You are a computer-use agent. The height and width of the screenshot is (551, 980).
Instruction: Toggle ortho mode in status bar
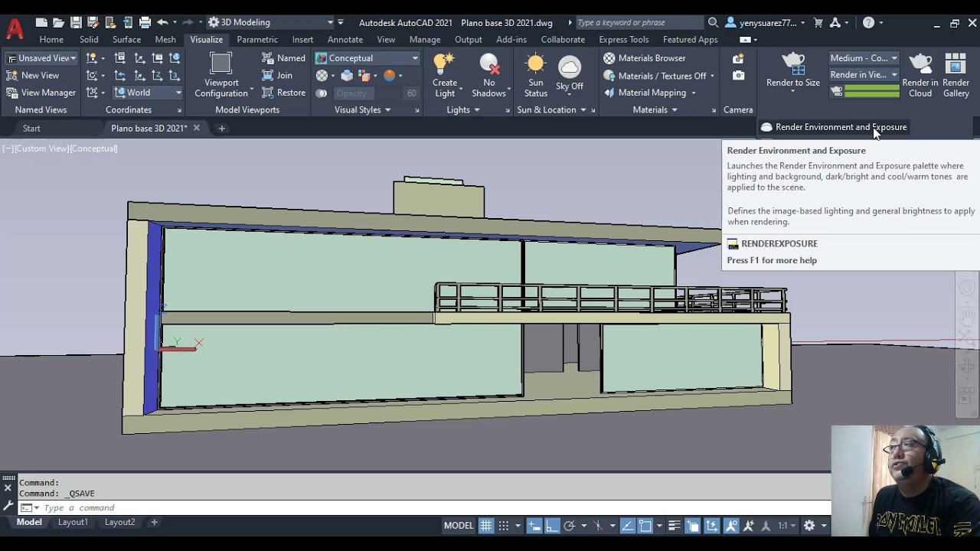pyautogui.click(x=552, y=526)
